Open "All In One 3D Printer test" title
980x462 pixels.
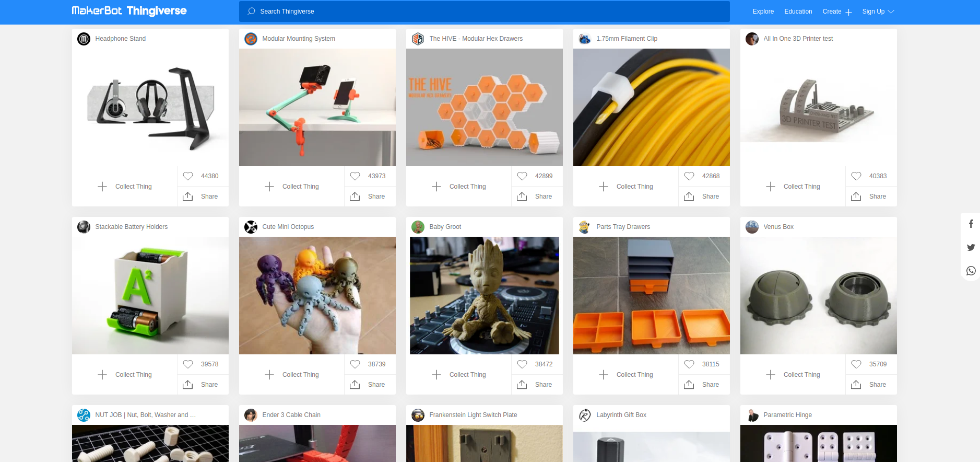(798, 39)
